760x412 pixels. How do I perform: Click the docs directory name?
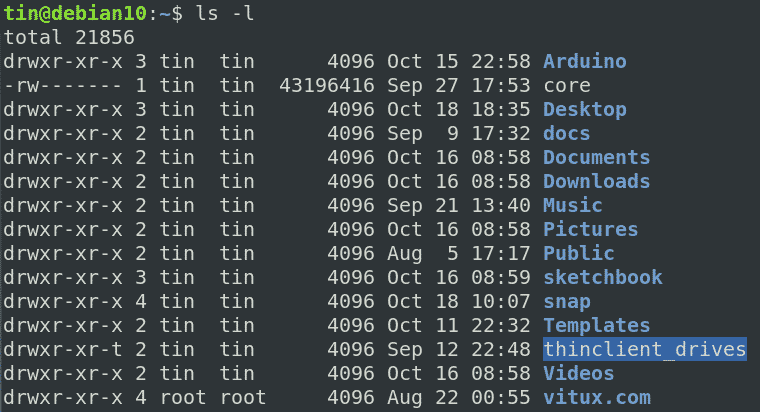[x=566, y=133]
